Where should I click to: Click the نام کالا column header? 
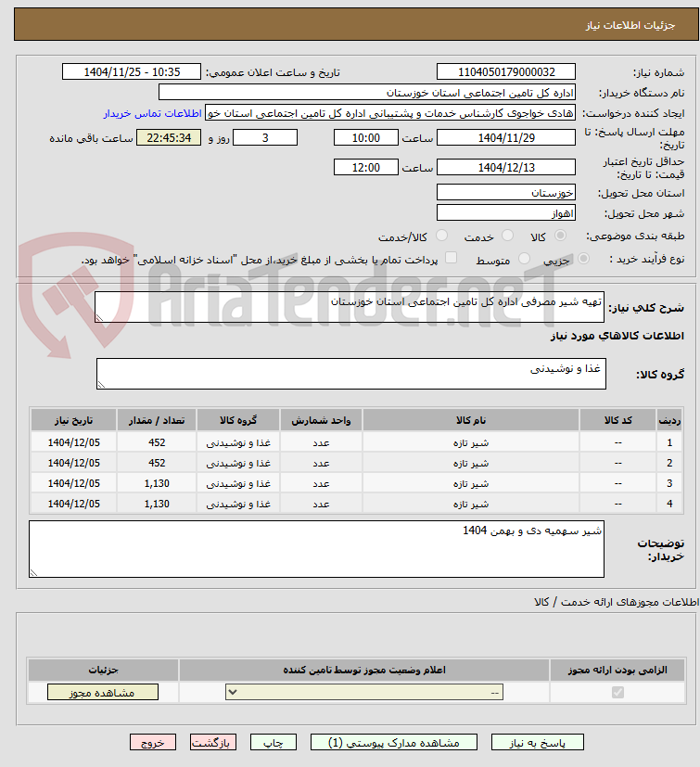471,420
